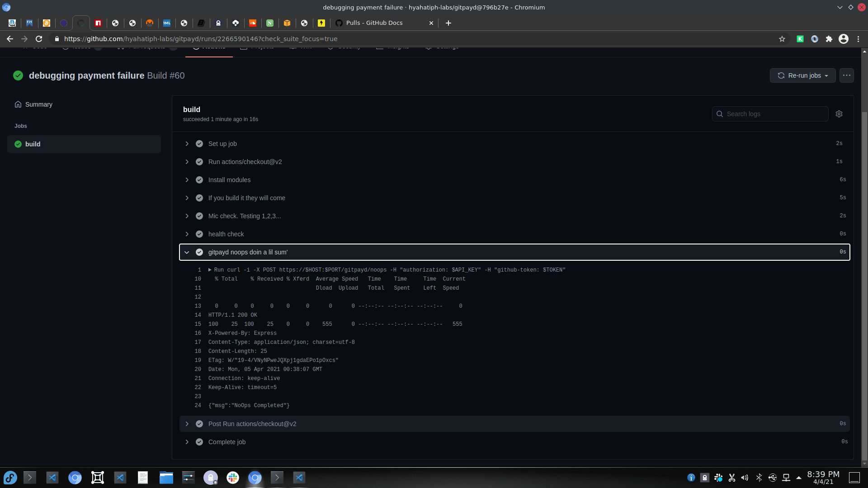Expand the Install modules step
This screenshot has height=488, width=868.
pyautogui.click(x=187, y=180)
